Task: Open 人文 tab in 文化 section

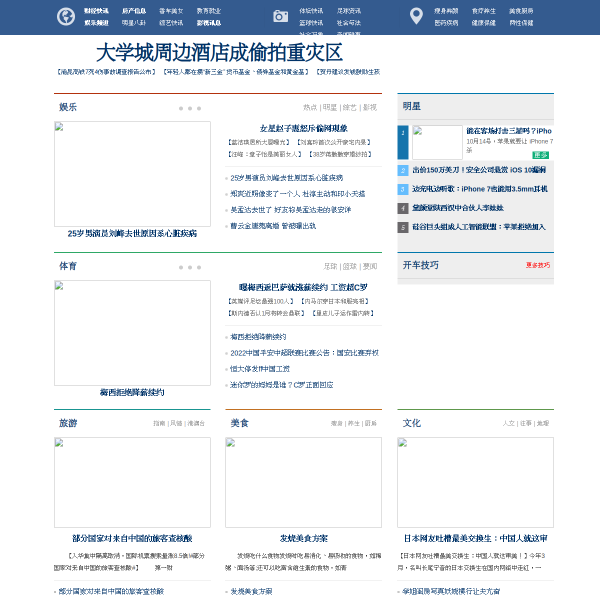Action: [509, 423]
